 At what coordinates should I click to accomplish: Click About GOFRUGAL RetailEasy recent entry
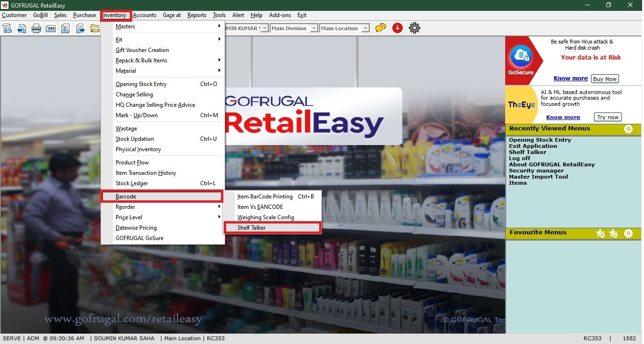click(x=552, y=164)
